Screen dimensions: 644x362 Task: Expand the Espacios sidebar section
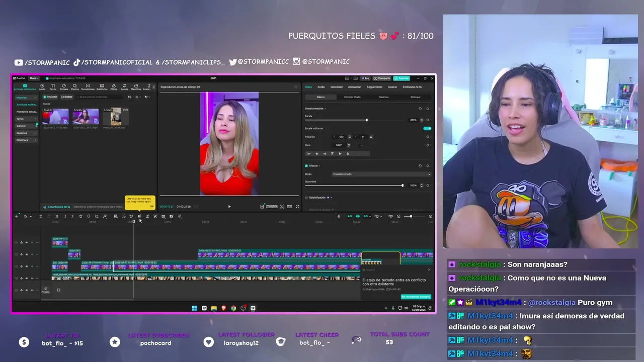point(26,133)
